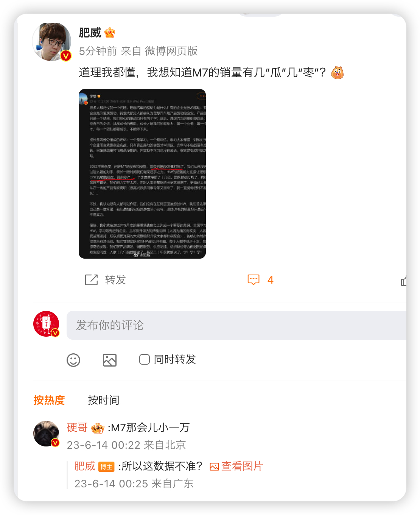The image size is (420, 515).
Task: Click the comment count number 4
Action: [270, 280]
